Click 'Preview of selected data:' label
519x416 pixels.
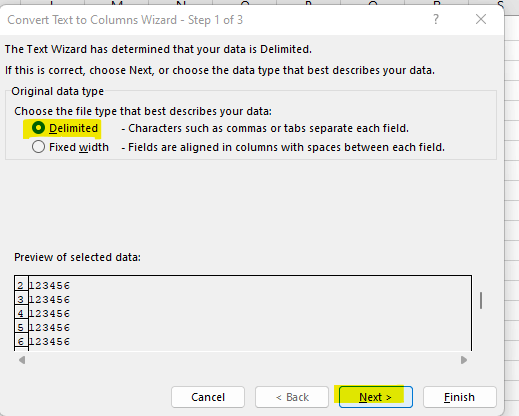click(x=77, y=257)
